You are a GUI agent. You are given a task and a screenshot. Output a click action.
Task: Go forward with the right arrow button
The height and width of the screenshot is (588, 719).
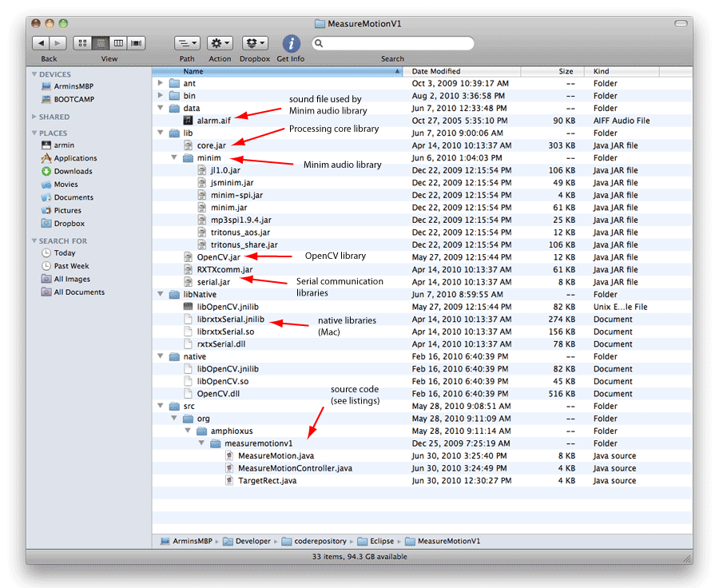(x=58, y=43)
